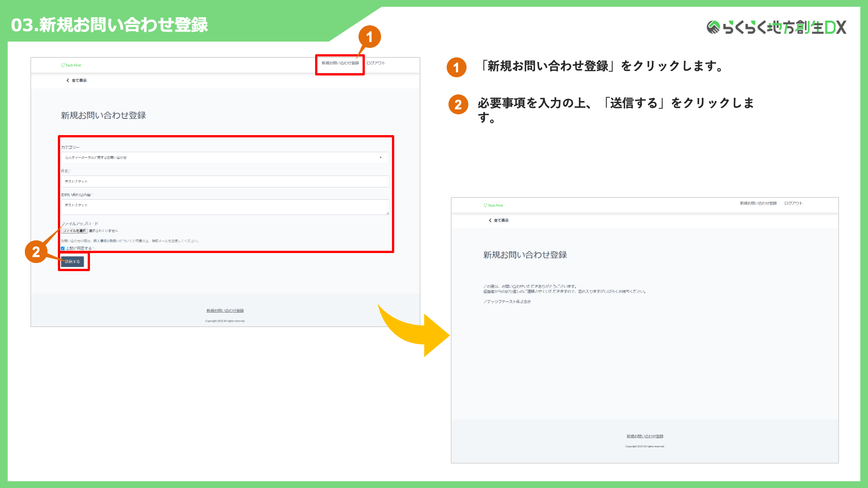868x488 pixels.
Task: Click the ファイルを選択 upload button
Action: point(75,231)
